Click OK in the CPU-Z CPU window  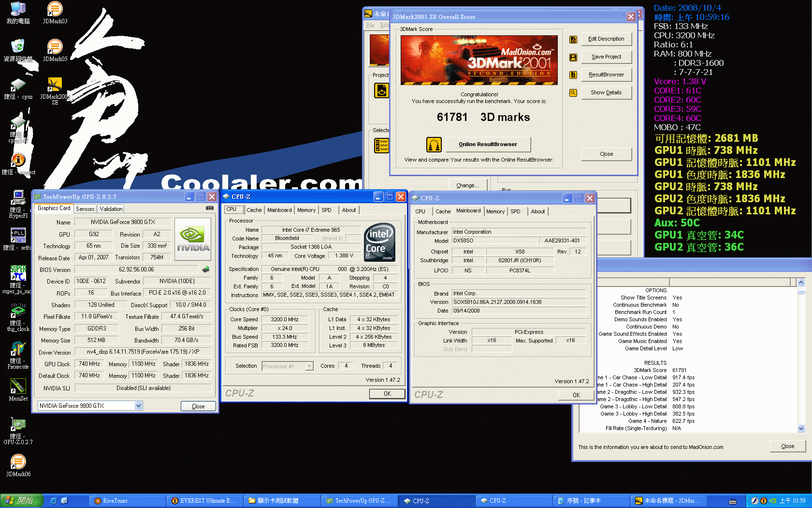click(x=387, y=394)
